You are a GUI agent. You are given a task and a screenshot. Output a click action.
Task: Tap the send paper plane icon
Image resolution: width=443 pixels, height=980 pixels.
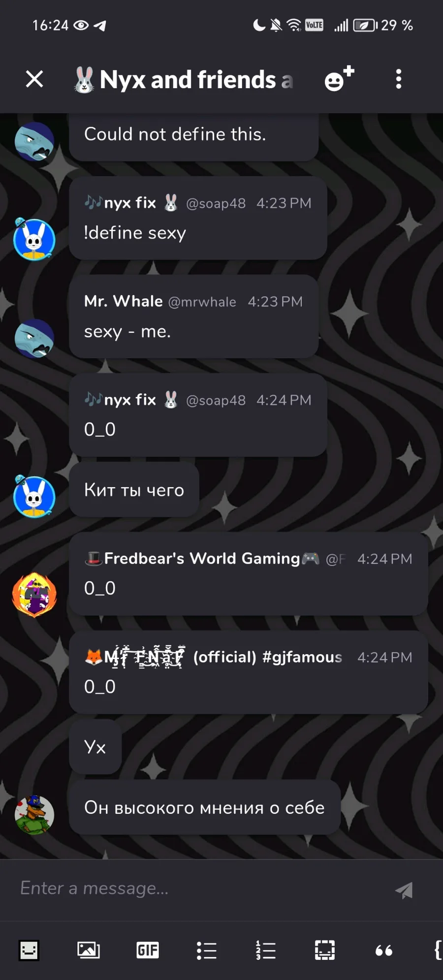click(404, 890)
